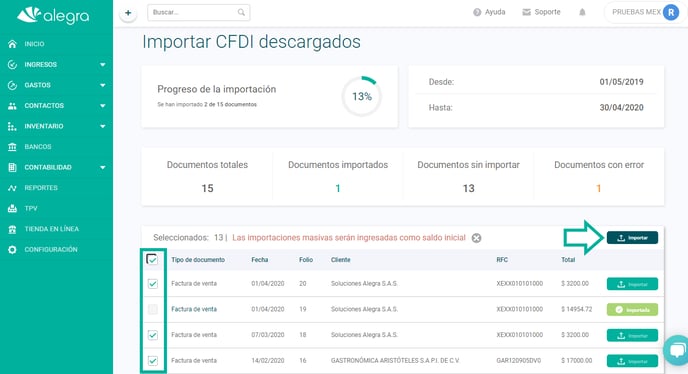Import the folio 20 invoice row
Viewport: 688px width, 374px height.
click(632, 284)
